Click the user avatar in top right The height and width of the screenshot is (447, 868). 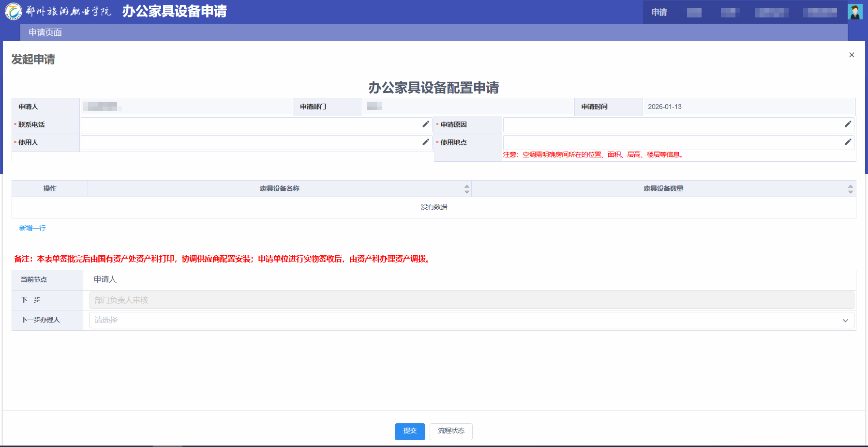855,12
